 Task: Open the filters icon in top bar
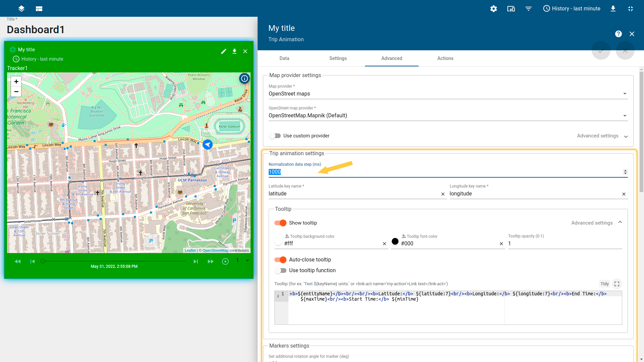coord(528,9)
